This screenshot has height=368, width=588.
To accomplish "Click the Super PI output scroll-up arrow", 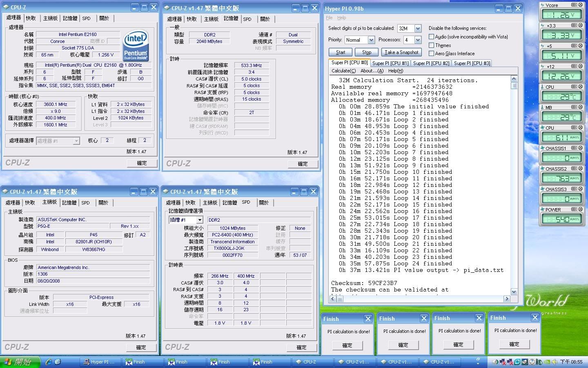I will click(514, 79).
